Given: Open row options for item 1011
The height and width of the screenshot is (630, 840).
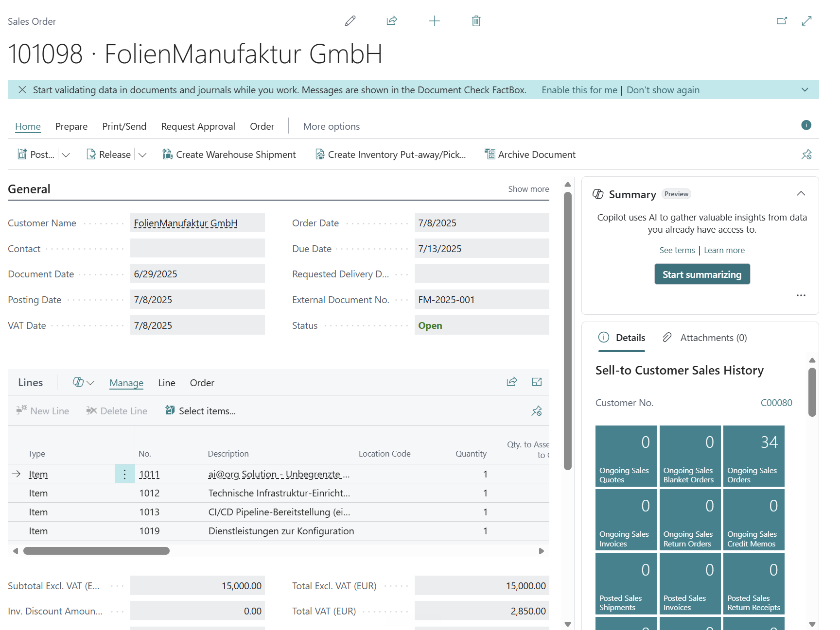Looking at the screenshot, I should [124, 474].
